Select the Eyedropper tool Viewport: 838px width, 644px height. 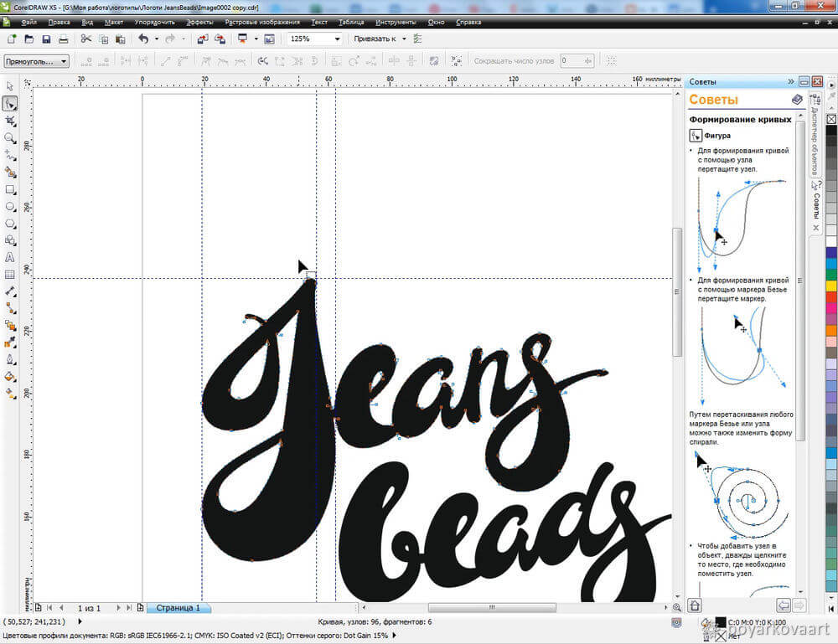[x=9, y=343]
